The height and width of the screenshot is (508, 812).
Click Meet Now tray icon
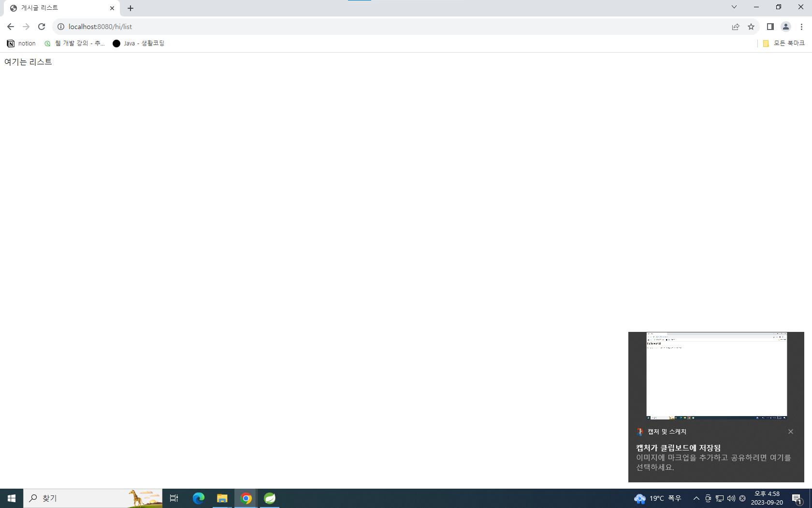pyautogui.click(x=708, y=498)
